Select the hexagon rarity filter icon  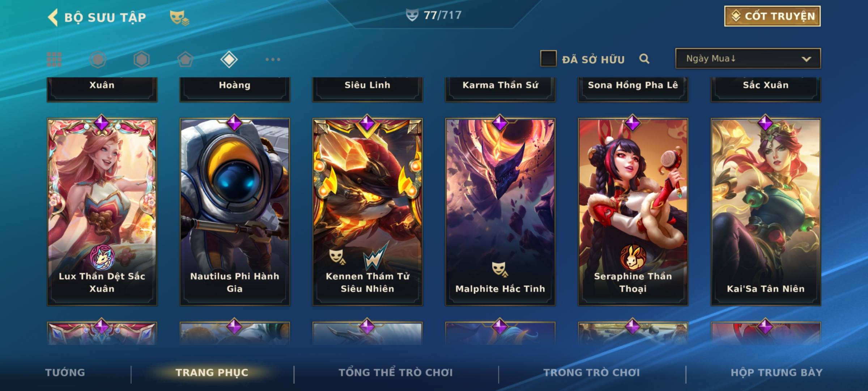pyautogui.click(x=141, y=59)
